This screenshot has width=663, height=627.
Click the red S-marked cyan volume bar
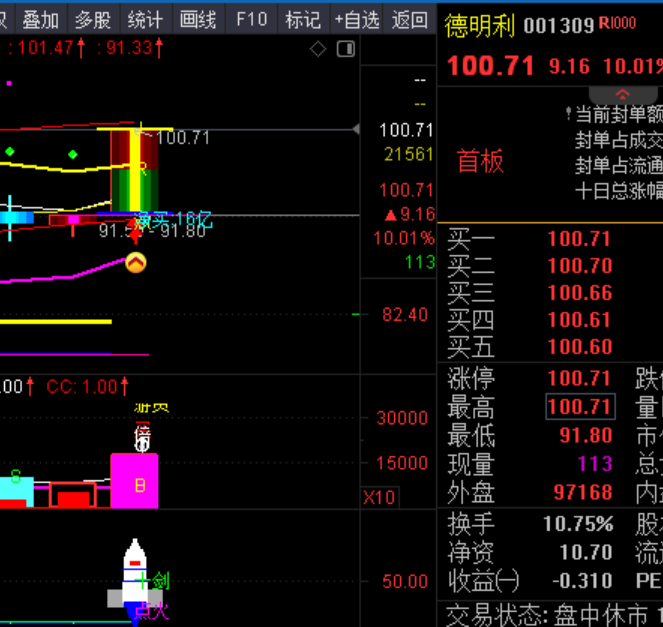[x=16, y=492]
